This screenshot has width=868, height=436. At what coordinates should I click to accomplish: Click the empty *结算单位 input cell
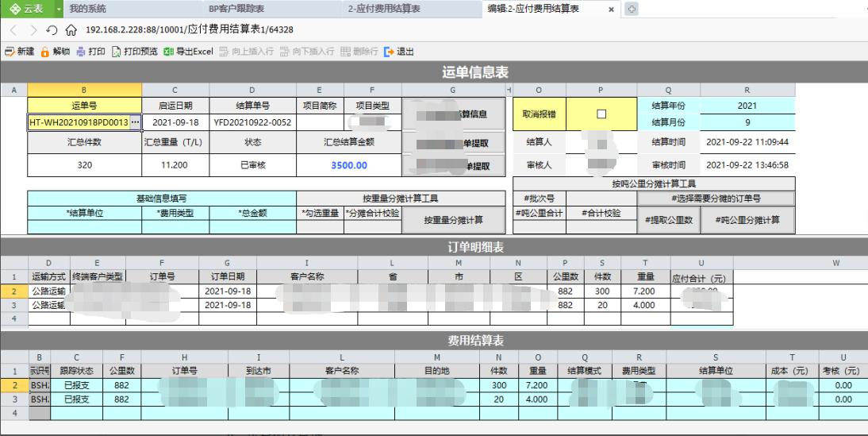coord(84,226)
